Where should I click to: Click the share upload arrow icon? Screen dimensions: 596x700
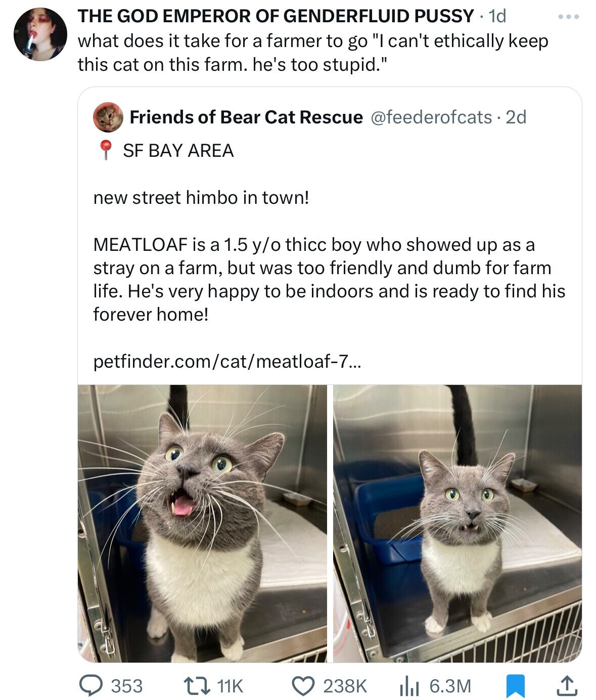(x=566, y=685)
